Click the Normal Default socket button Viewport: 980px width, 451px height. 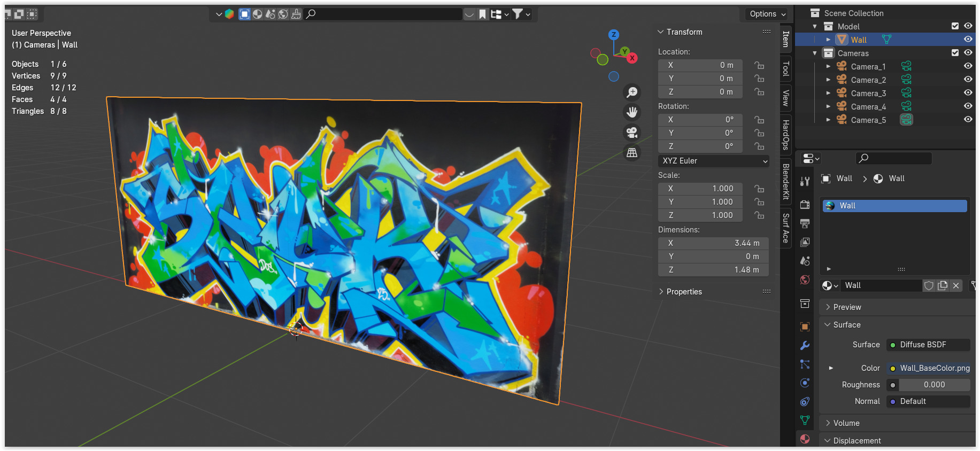(x=928, y=401)
